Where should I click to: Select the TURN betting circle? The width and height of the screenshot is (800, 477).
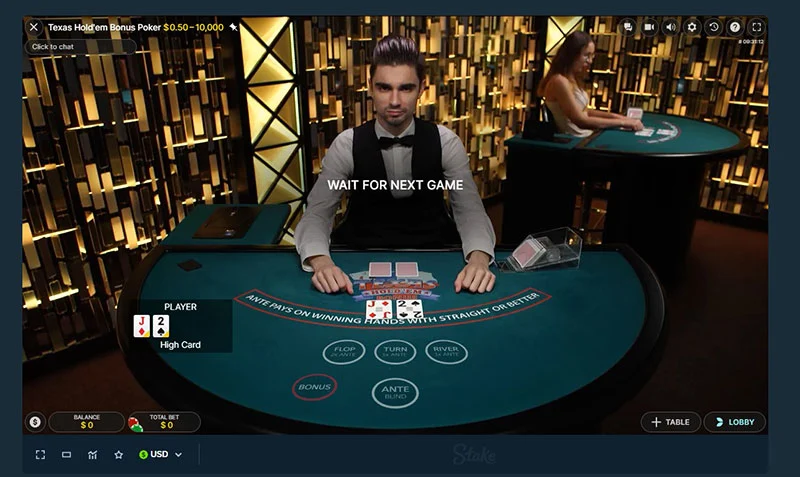395,352
